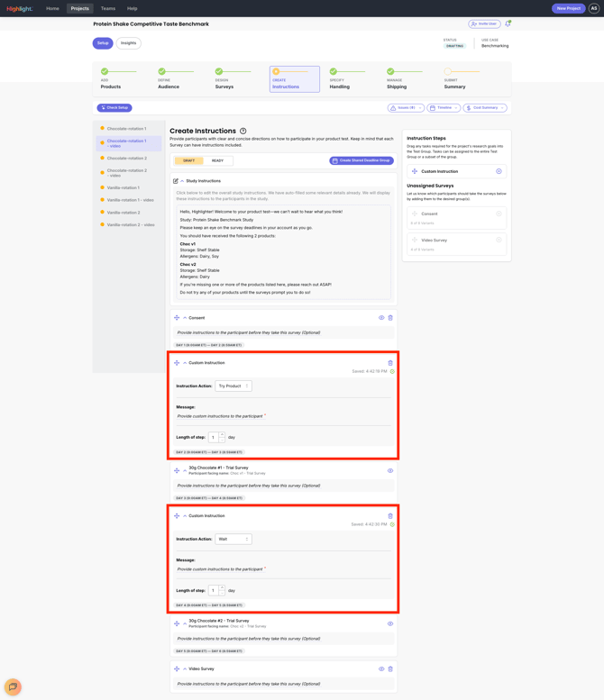Switch to the Setup tab
This screenshot has height=700, width=604.
[x=103, y=43]
